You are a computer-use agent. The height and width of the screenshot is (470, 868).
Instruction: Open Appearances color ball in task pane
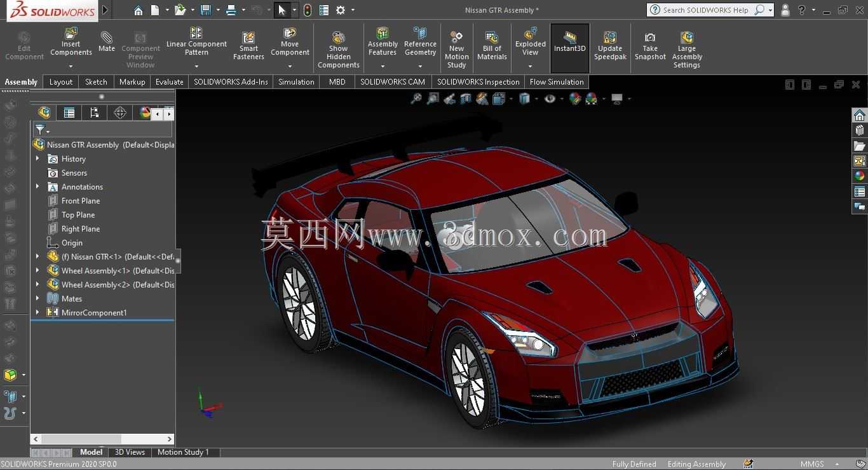pos(860,176)
